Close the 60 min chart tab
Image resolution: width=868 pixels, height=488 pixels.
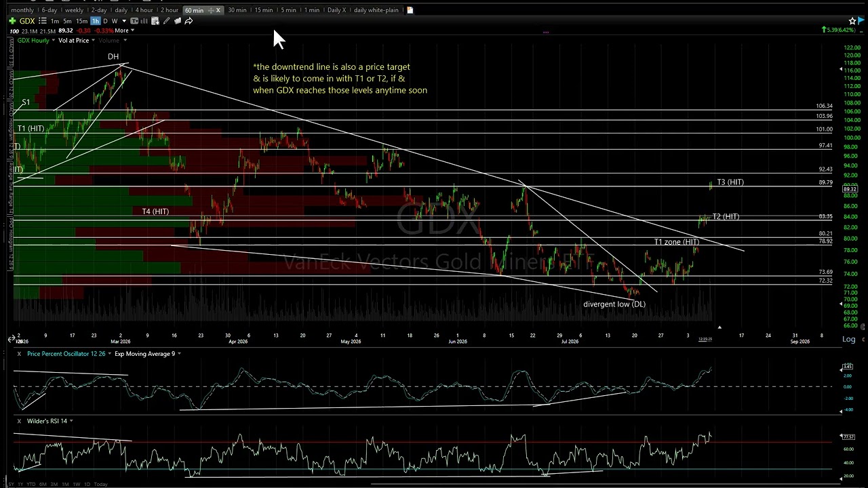[218, 10]
